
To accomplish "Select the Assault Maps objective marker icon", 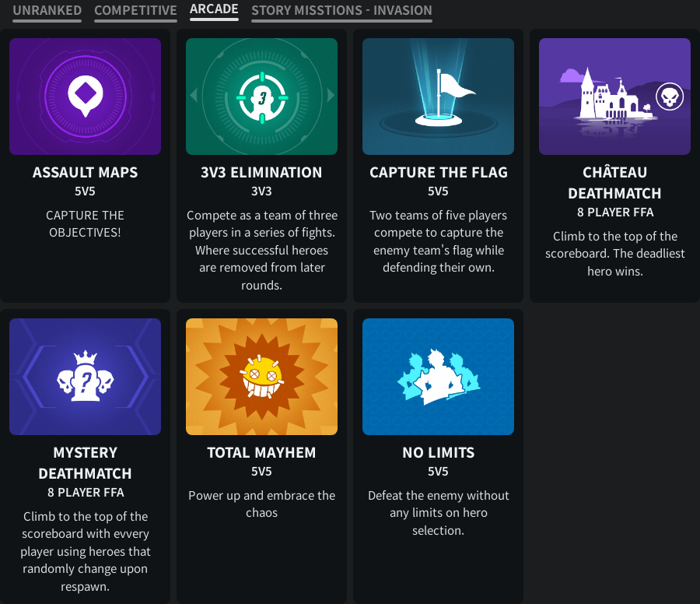I will click(86, 96).
